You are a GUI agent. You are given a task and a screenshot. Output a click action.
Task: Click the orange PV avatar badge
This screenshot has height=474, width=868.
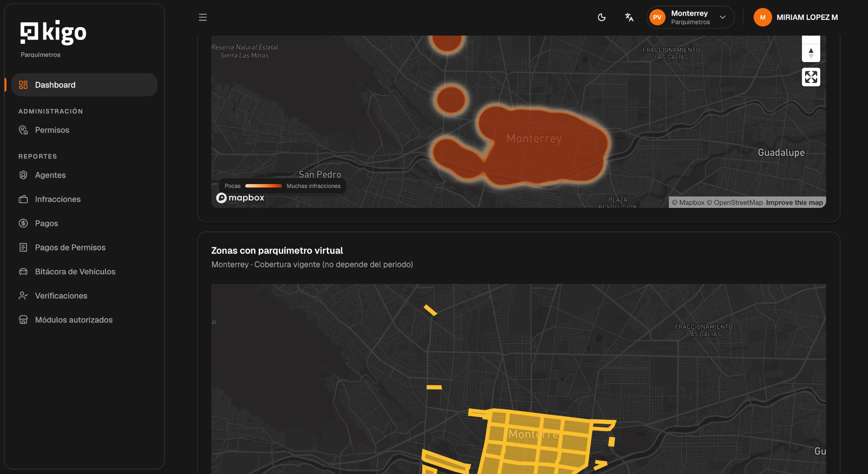point(658,17)
